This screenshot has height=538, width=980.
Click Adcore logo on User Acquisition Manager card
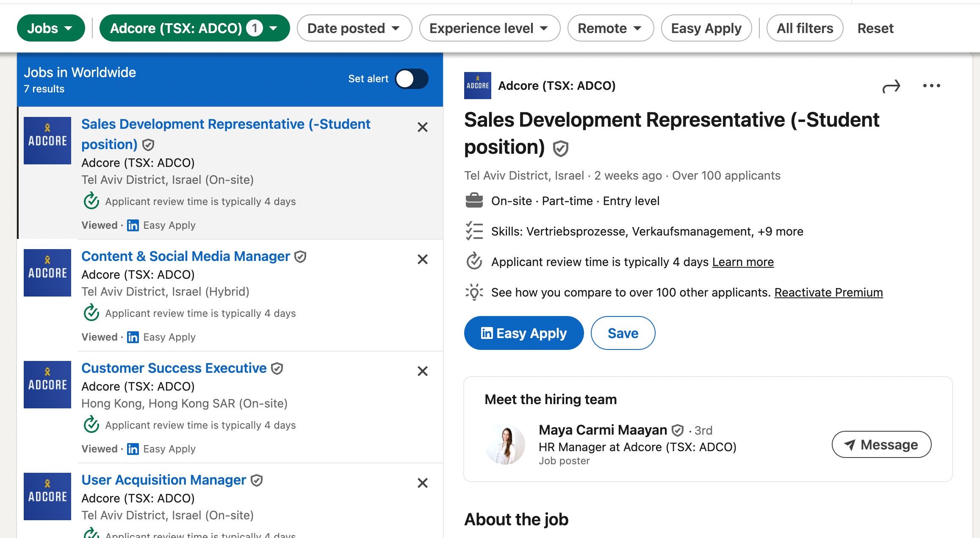(47, 496)
